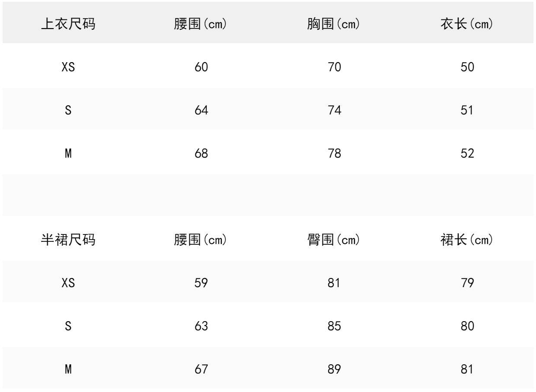Click the 上衣尺码 header cell
This screenshot has width=536, height=392.
tap(68, 25)
